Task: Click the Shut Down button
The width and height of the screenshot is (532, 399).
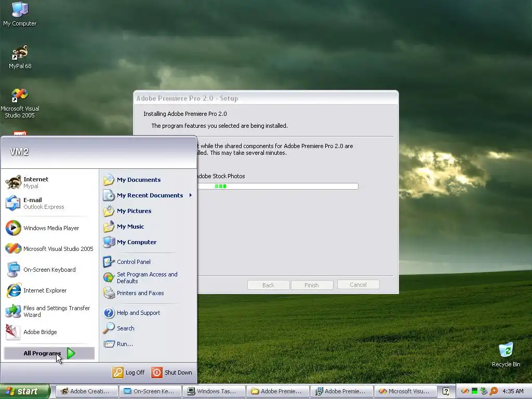Action: tap(171, 373)
